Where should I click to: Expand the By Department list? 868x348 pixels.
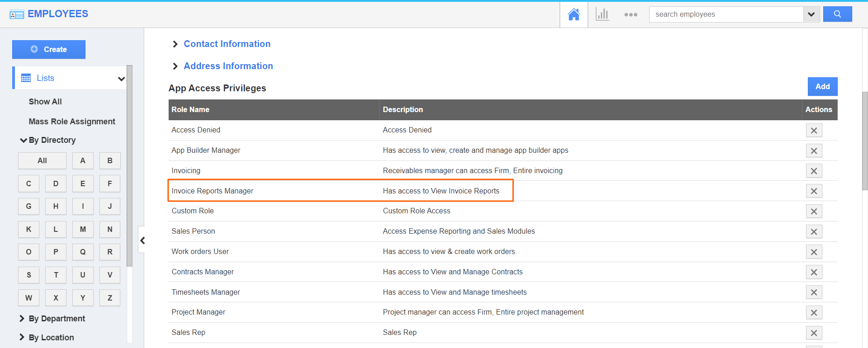[57, 319]
